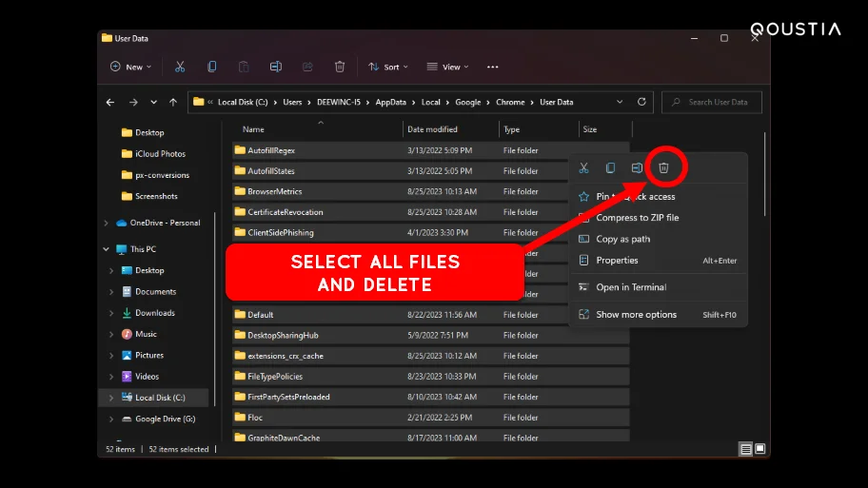Open Google Drive (G:) in the sidebar

[158, 419]
